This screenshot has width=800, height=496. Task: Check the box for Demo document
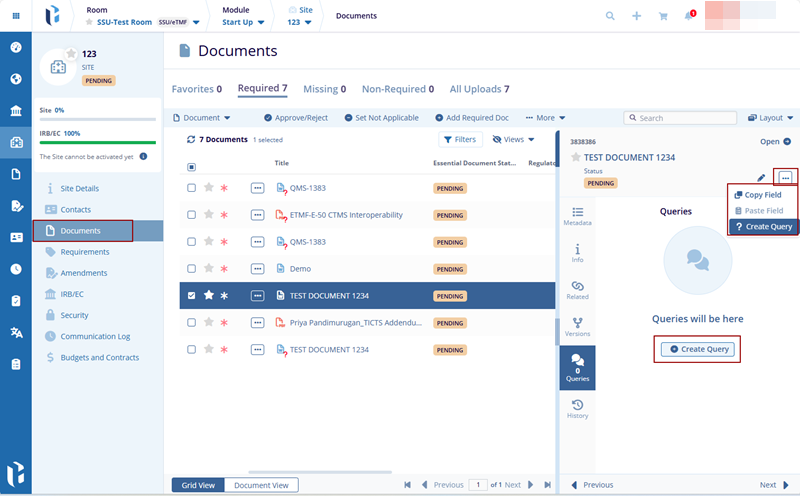tap(192, 269)
